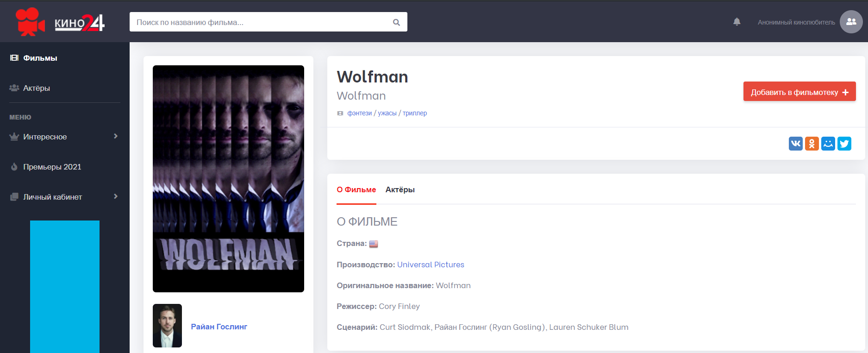The width and height of the screenshot is (868, 353).
Task: Open the фэнтези genre link
Action: click(x=360, y=113)
